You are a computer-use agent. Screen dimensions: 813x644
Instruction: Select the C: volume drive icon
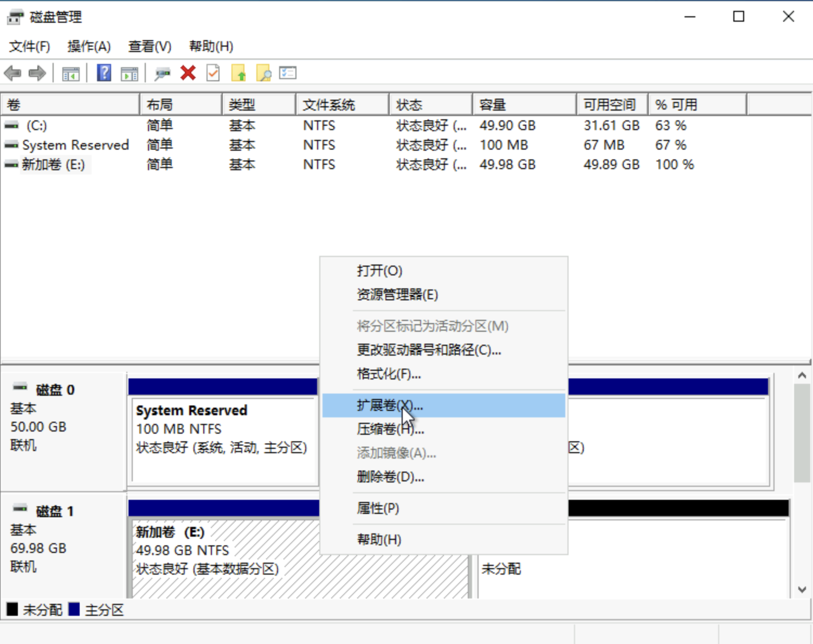click(x=11, y=125)
